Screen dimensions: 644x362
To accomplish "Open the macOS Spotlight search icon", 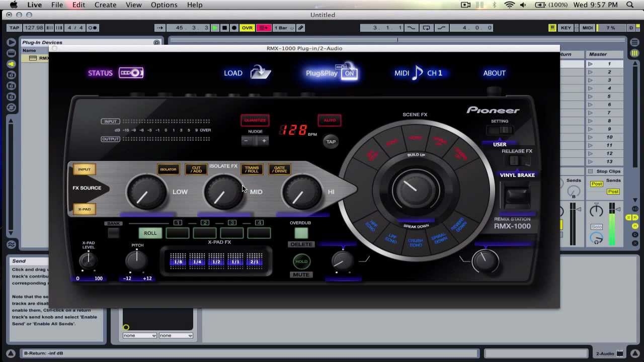I will pyautogui.click(x=630, y=5).
